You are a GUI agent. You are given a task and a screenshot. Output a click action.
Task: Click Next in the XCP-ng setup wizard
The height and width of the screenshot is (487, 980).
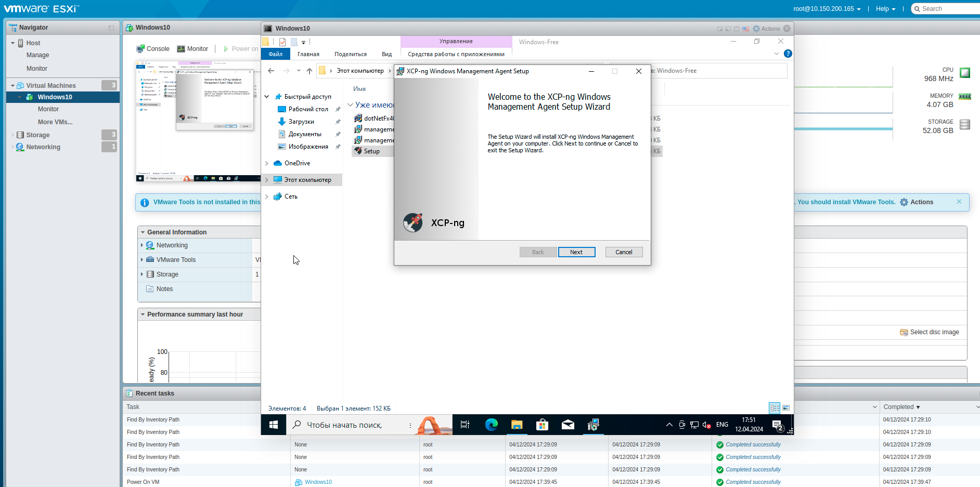pyautogui.click(x=576, y=252)
